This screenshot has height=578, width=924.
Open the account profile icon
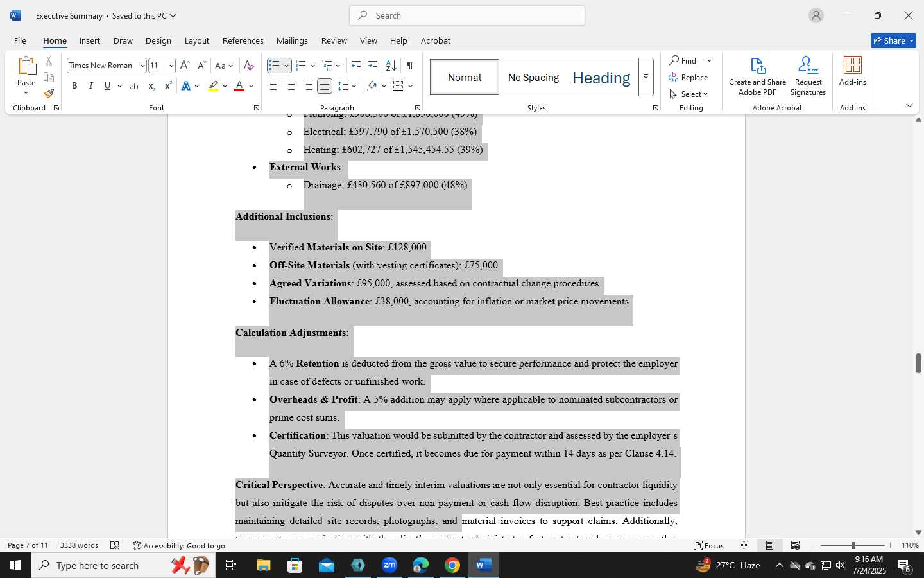pos(816,15)
